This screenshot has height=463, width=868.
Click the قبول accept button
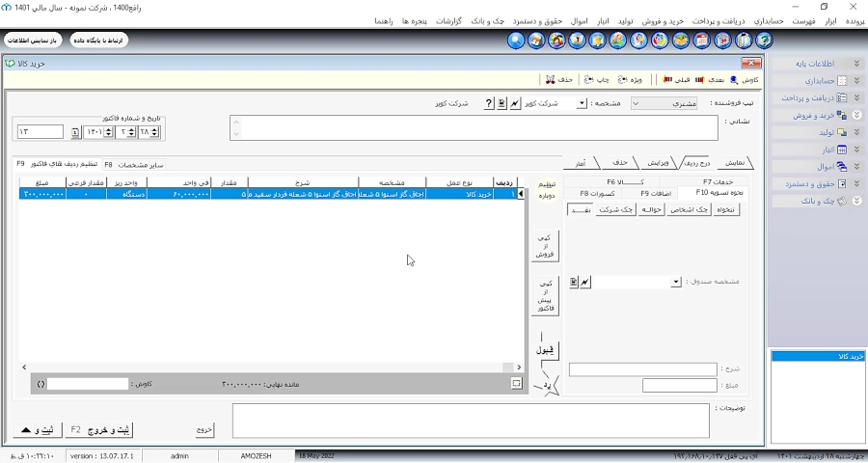(x=545, y=350)
